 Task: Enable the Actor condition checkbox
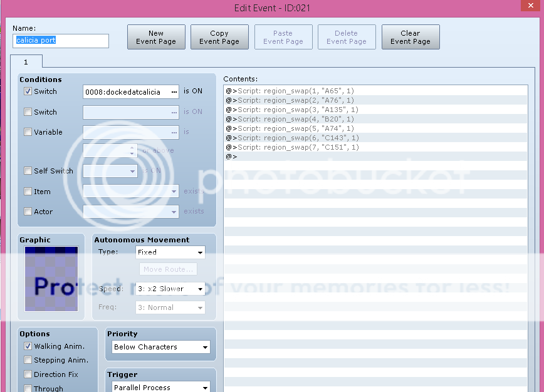coord(28,212)
